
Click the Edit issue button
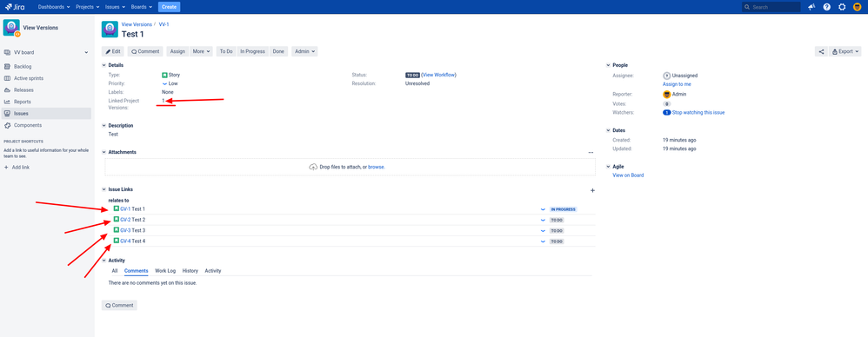coord(113,51)
